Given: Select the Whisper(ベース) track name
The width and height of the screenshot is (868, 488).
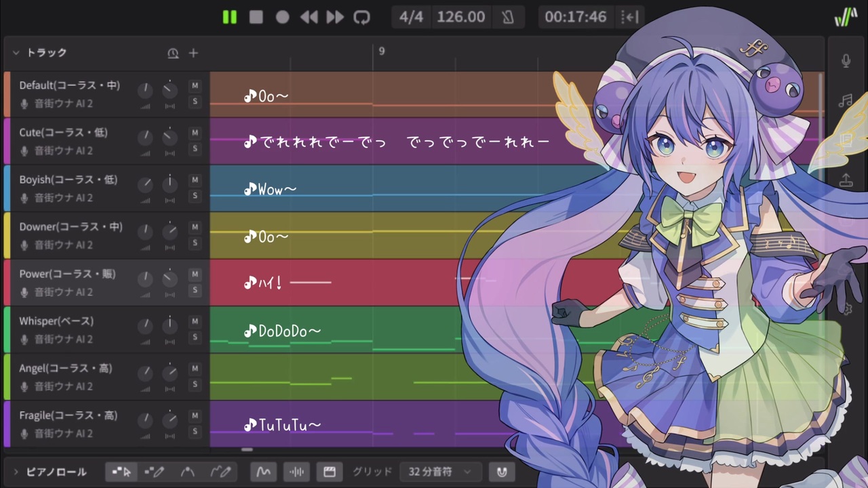Looking at the screenshot, I should coord(56,321).
